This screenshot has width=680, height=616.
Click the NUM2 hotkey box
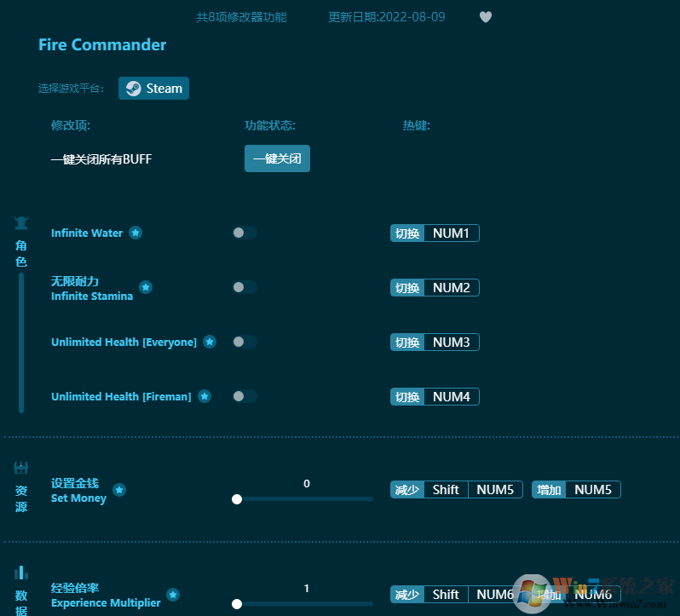451,288
